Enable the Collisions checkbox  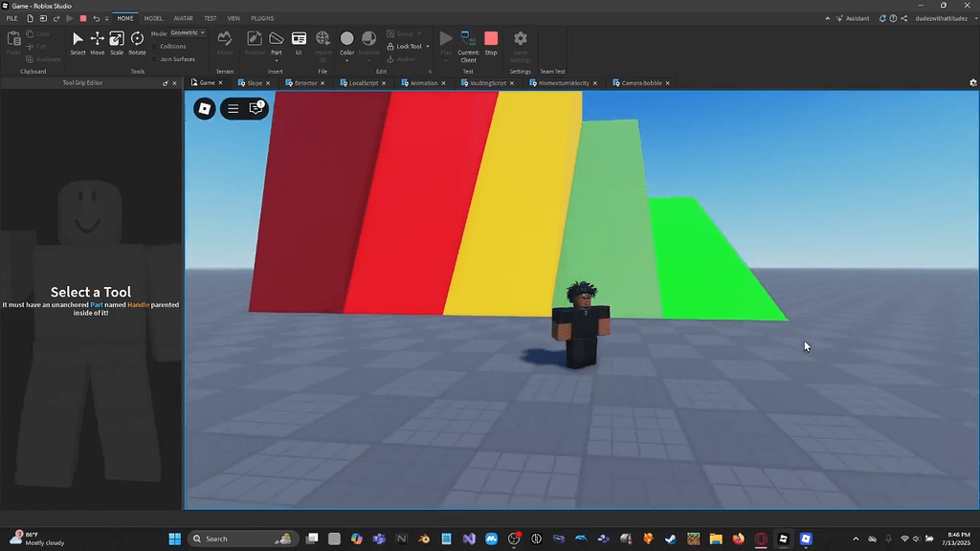[x=155, y=45]
